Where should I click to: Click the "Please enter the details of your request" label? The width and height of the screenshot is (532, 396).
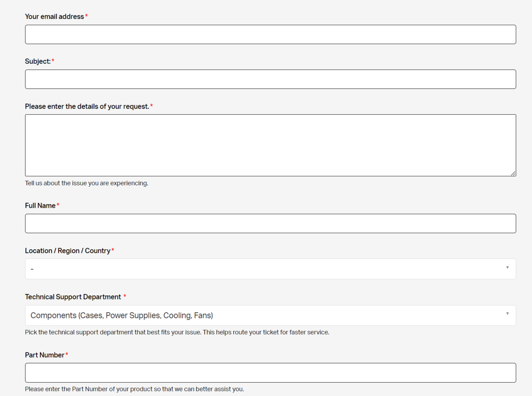(87, 106)
